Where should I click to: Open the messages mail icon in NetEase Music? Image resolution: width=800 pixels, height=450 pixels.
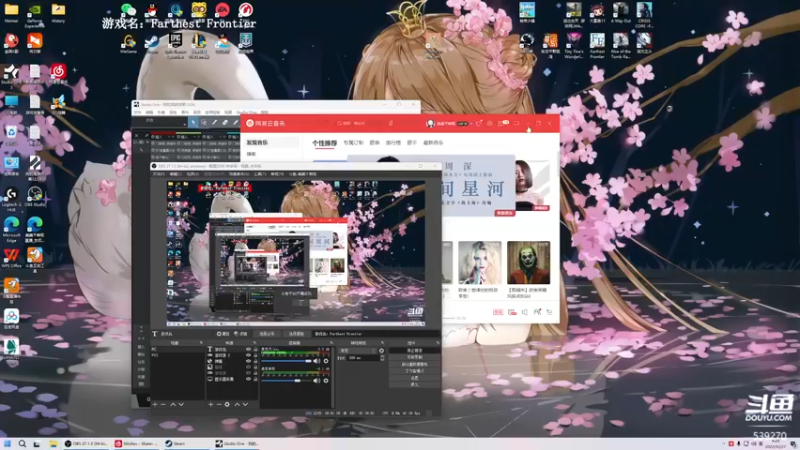pyautogui.click(x=502, y=123)
